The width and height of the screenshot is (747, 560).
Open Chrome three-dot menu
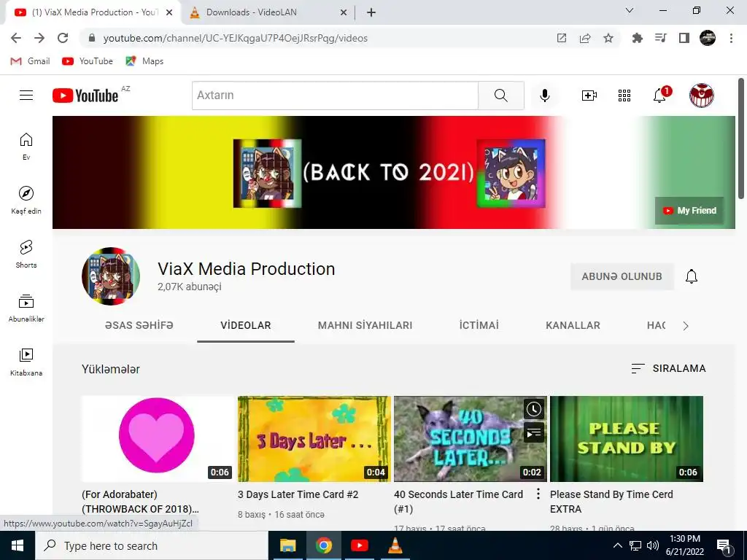731,38
